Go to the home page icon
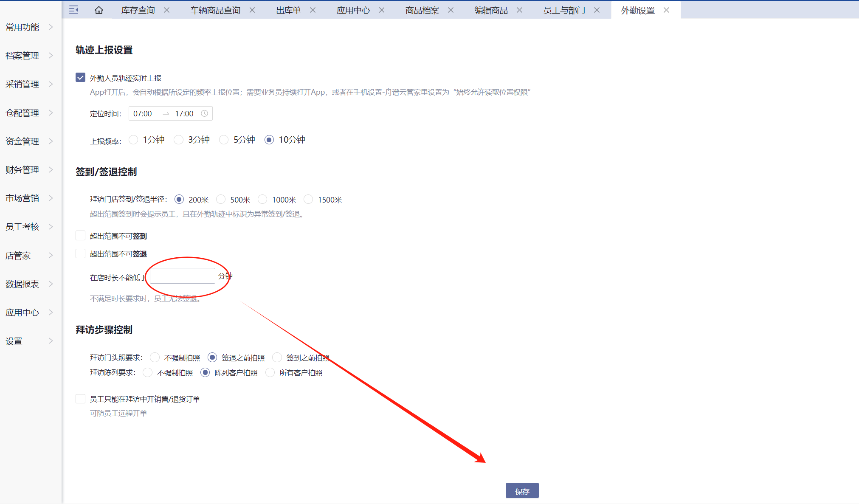The height and width of the screenshot is (504, 859). (x=99, y=10)
